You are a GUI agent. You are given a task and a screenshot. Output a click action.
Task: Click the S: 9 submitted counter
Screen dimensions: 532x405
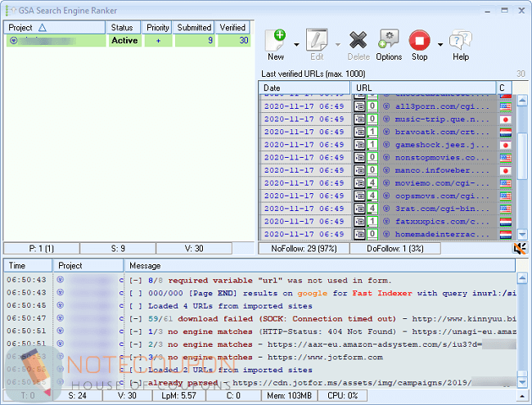click(118, 249)
